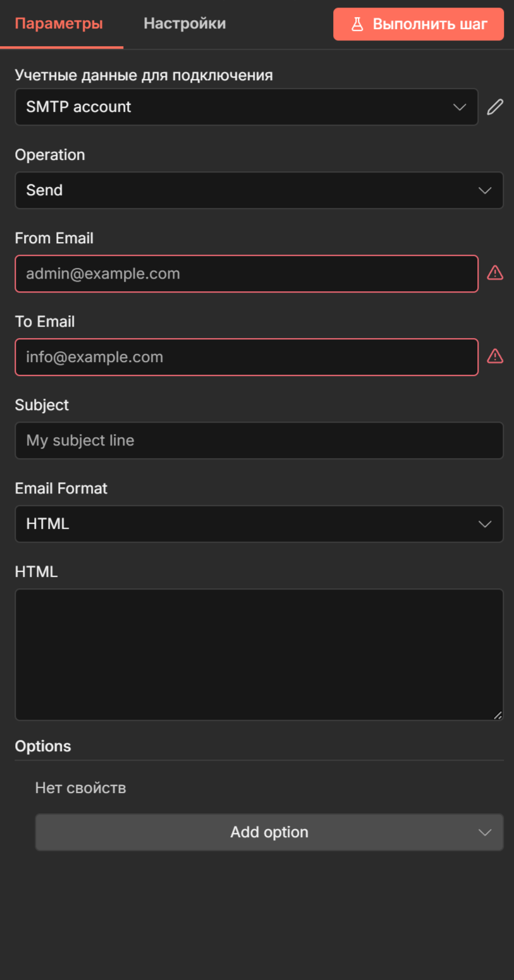Click the chevron in Email Format field

pyautogui.click(x=485, y=524)
